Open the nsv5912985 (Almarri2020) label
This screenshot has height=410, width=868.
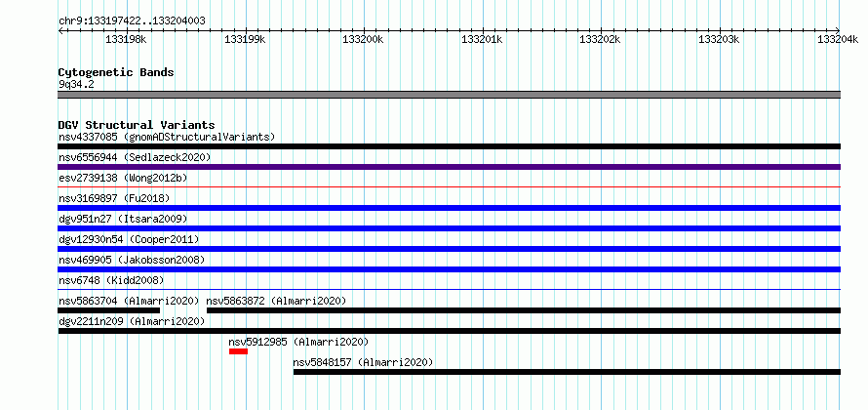(298, 342)
